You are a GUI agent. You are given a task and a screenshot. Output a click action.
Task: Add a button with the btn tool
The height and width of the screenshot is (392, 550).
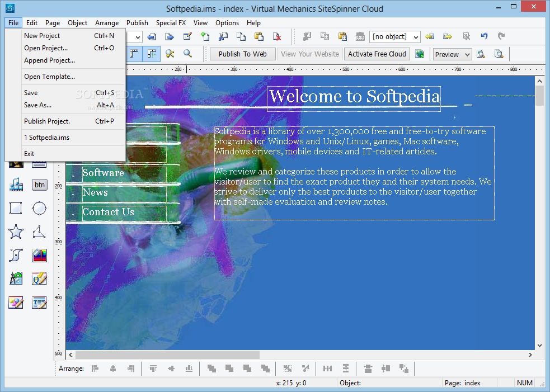pyautogui.click(x=39, y=185)
